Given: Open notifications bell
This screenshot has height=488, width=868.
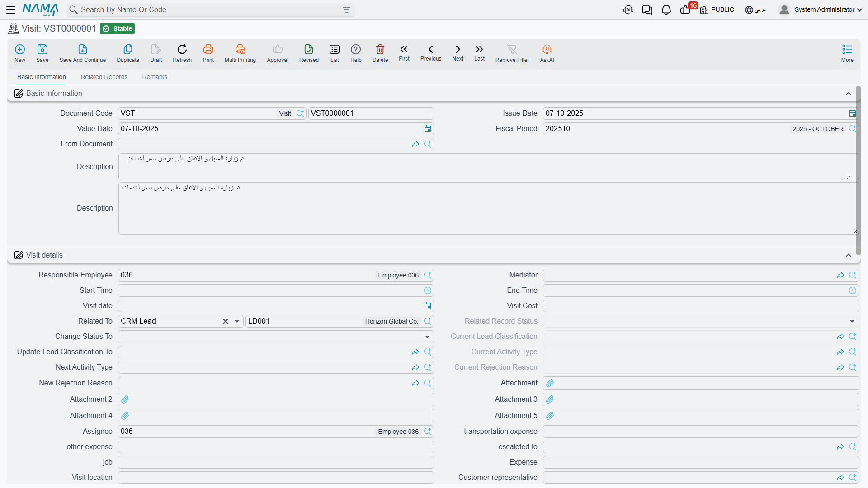Looking at the screenshot, I should point(666,10).
